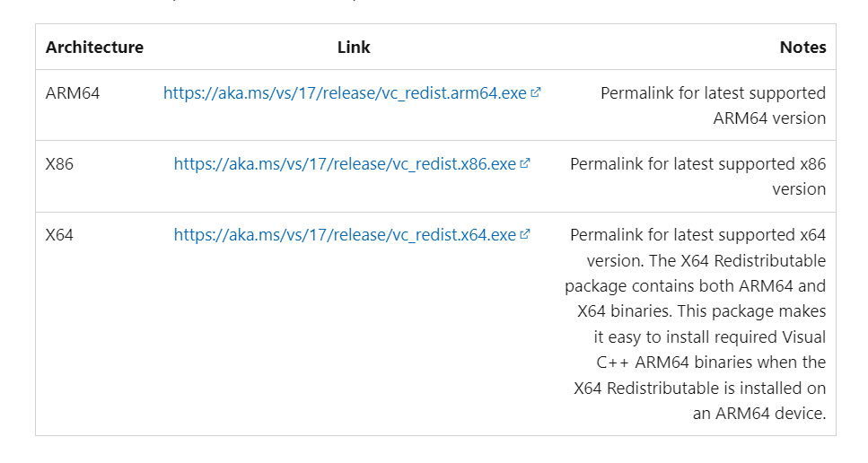
Task: Open the vc_redist.arm64.exe download link
Action: 345,93
